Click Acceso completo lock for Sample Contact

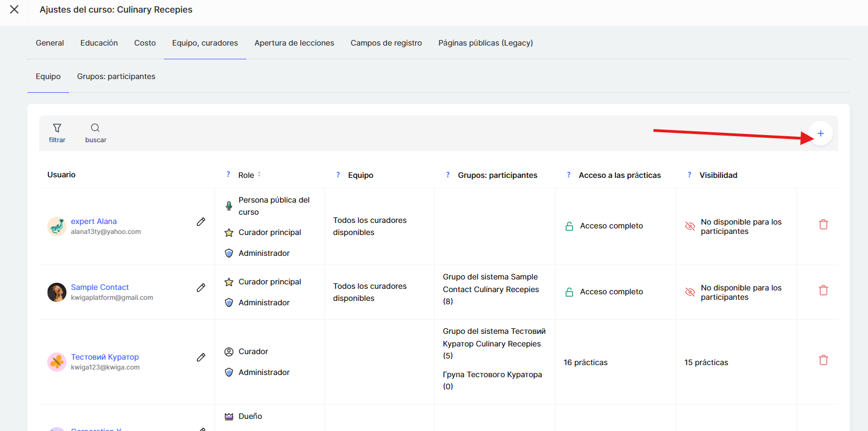pos(569,292)
